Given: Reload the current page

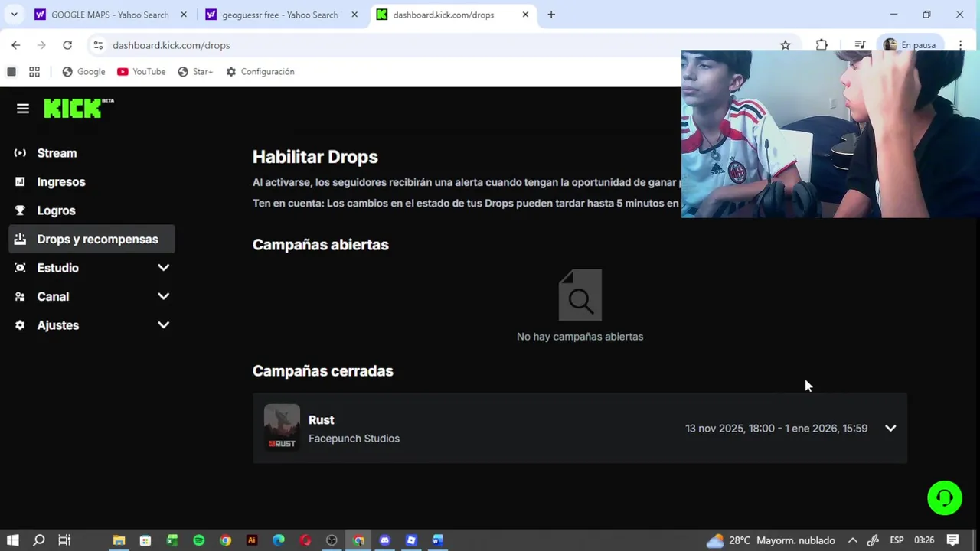Looking at the screenshot, I should pyautogui.click(x=67, y=45).
